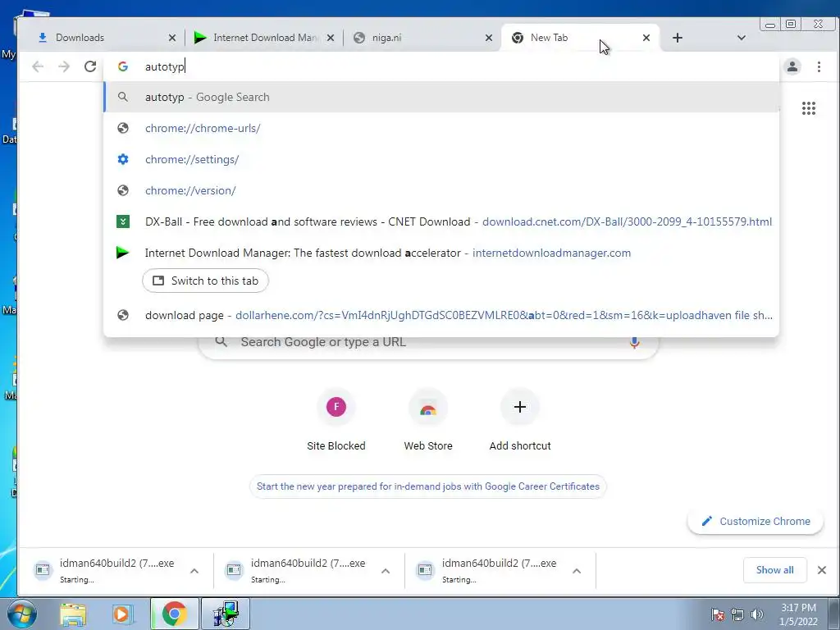Switch to the Downloads tab
This screenshot has width=840, height=630.
(x=102, y=38)
